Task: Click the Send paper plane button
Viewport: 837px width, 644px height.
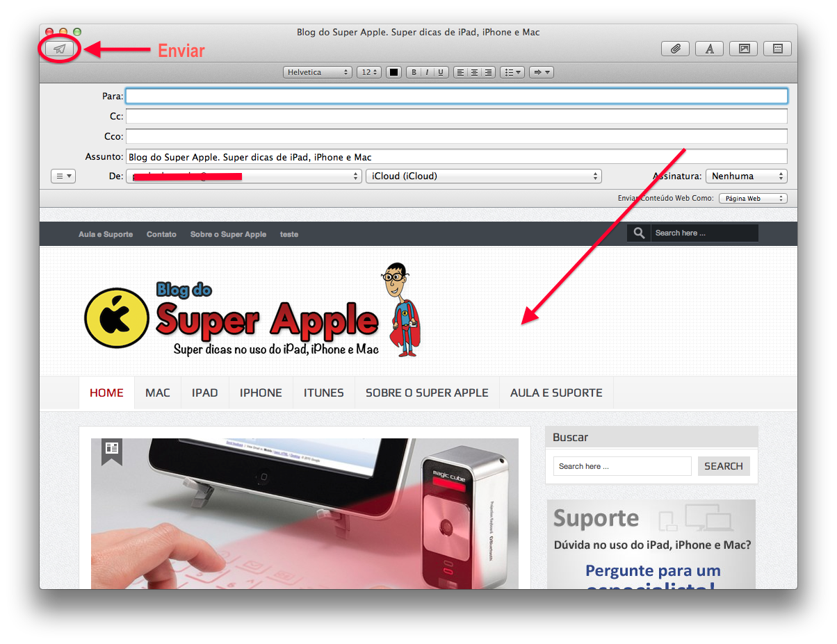Action: tap(60, 49)
